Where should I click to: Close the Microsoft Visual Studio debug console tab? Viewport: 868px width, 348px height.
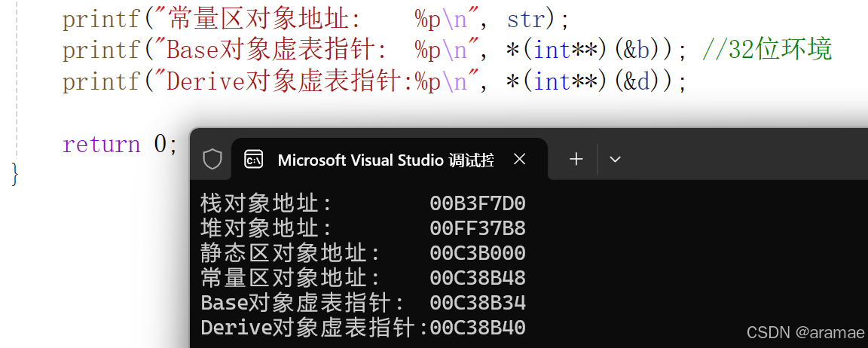click(519, 160)
